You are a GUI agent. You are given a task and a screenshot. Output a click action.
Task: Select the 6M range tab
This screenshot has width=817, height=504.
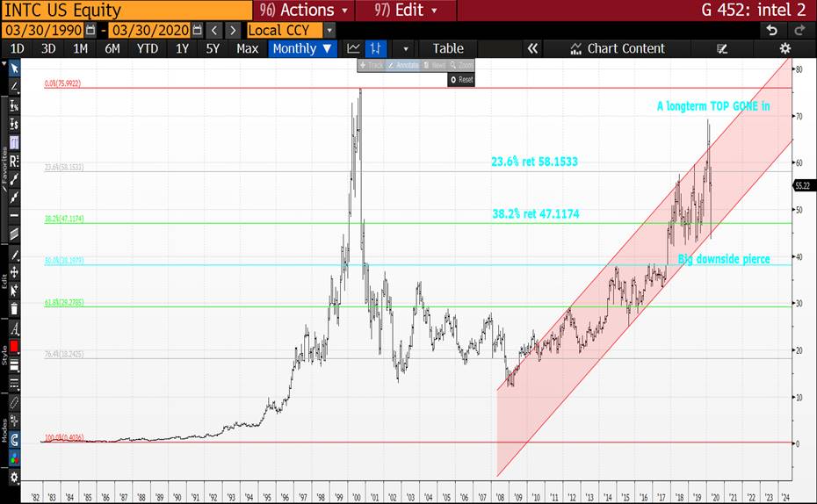pyautogui.click(x=112, y=48)
